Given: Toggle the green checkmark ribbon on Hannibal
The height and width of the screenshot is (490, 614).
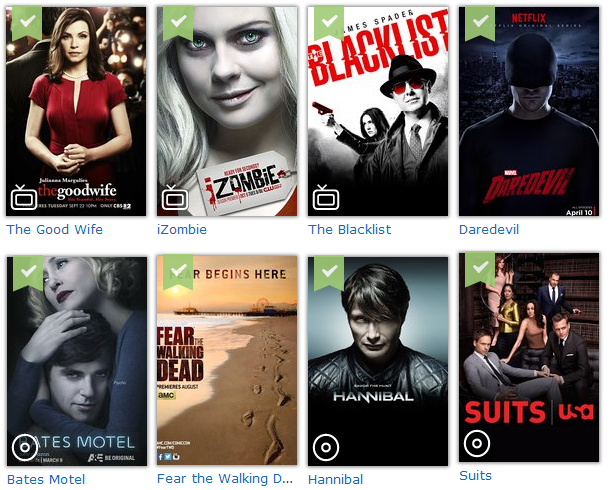Looking at the screenshot, I should (329, 273).
